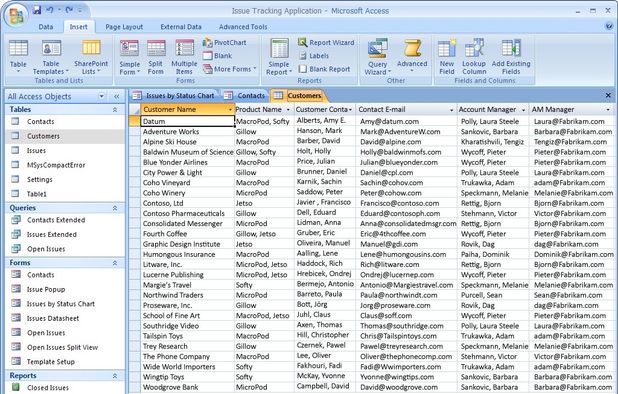
Task: Open the Advanced scroll icon menu
Action: click(412, 56)
